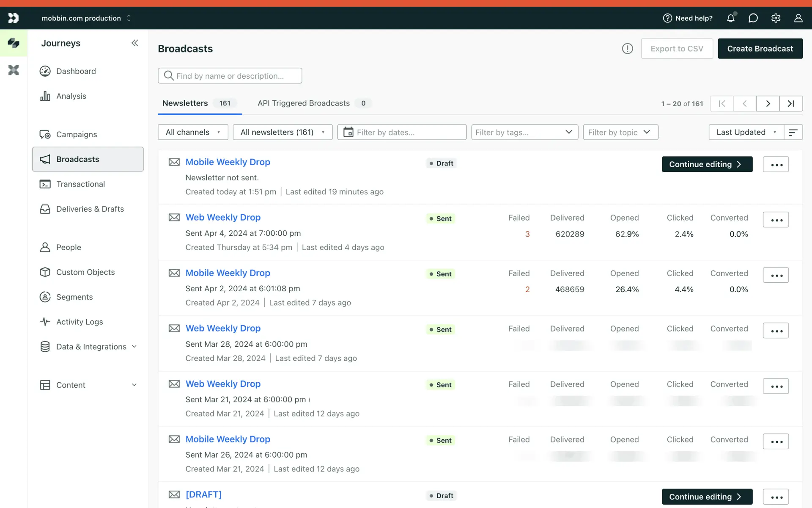Click the alert info icon beside Export
The height and width of the screenshot is (508, 812).
(627, 49)
